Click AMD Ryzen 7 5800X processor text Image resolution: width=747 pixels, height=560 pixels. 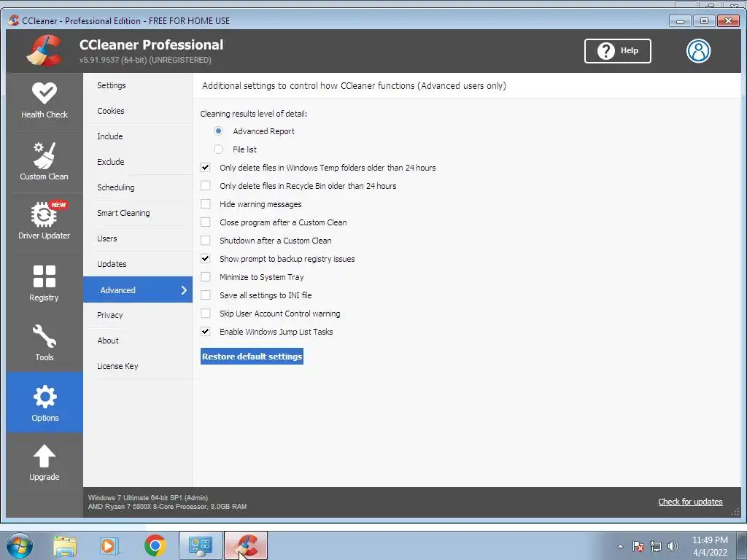coord(167,507)
